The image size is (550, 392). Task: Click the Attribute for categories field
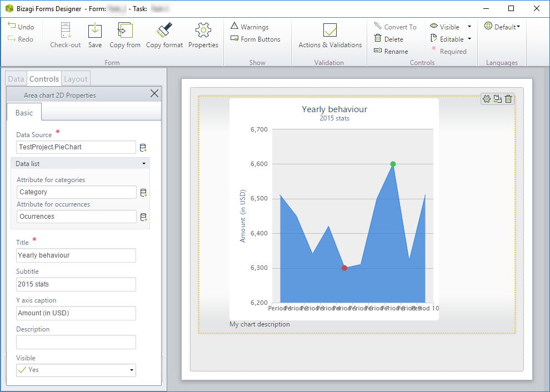tap(77, 192)
